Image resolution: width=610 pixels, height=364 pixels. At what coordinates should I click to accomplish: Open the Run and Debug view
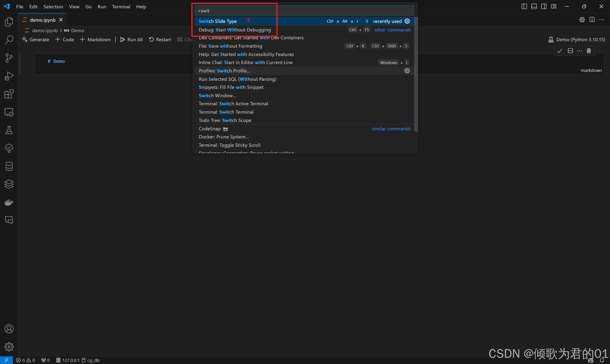pos(9,76)
